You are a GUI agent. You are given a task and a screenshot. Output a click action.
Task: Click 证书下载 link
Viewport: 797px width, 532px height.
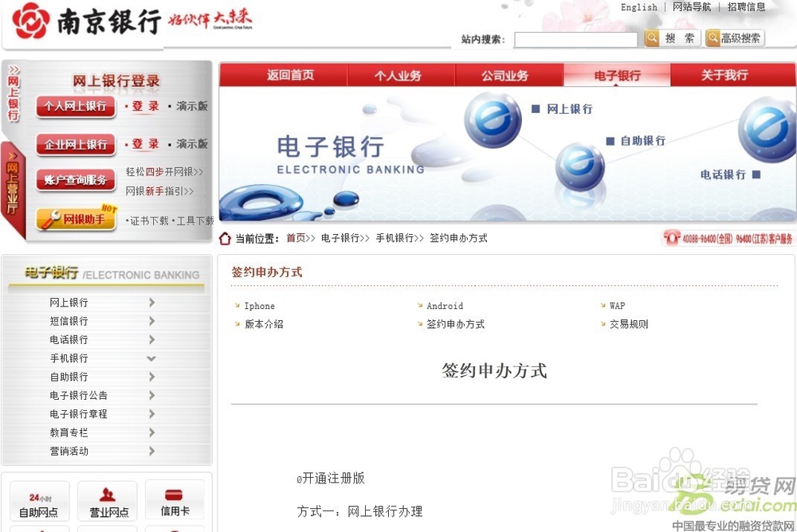[149, 221]
